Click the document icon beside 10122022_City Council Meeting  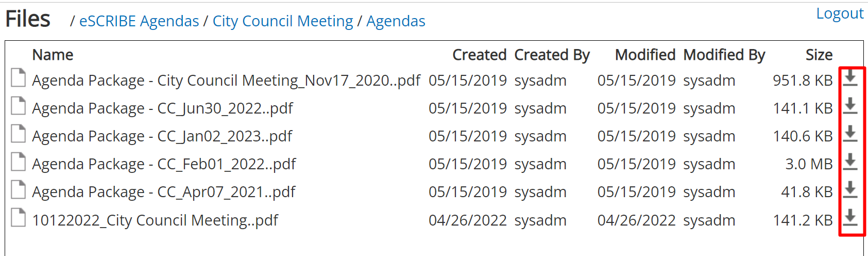coord(19,218)
